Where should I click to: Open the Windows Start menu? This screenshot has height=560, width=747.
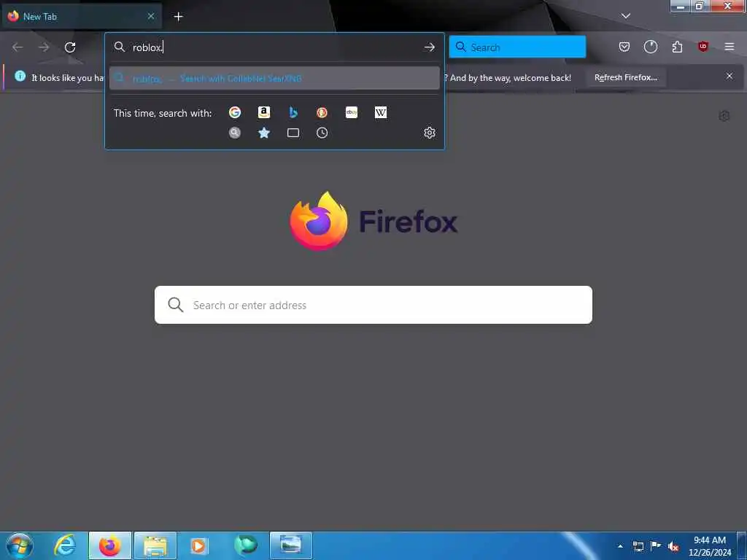pos(20,545)
